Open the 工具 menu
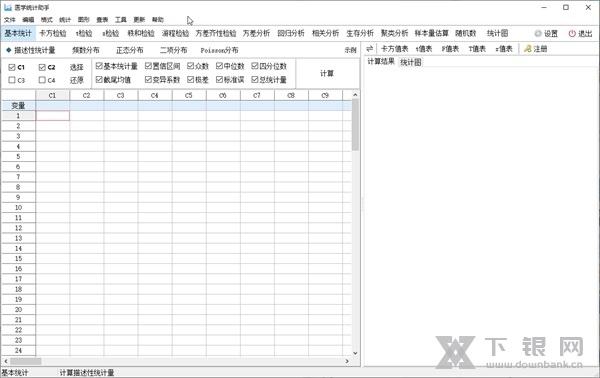The width and height of the screenshot is (600, 378). 121,20
